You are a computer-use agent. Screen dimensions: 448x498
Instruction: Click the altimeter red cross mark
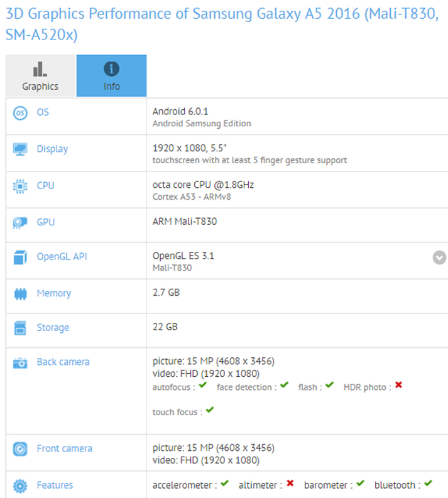tap(290, 484)
